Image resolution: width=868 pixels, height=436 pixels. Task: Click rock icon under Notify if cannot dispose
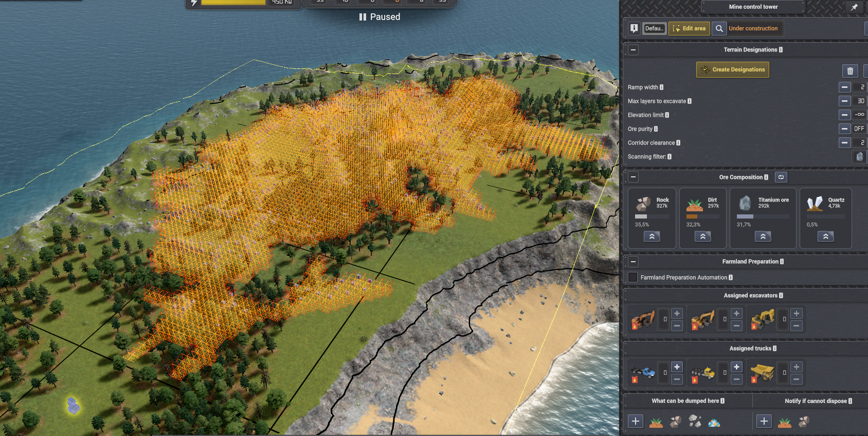[x=804, y=422]
